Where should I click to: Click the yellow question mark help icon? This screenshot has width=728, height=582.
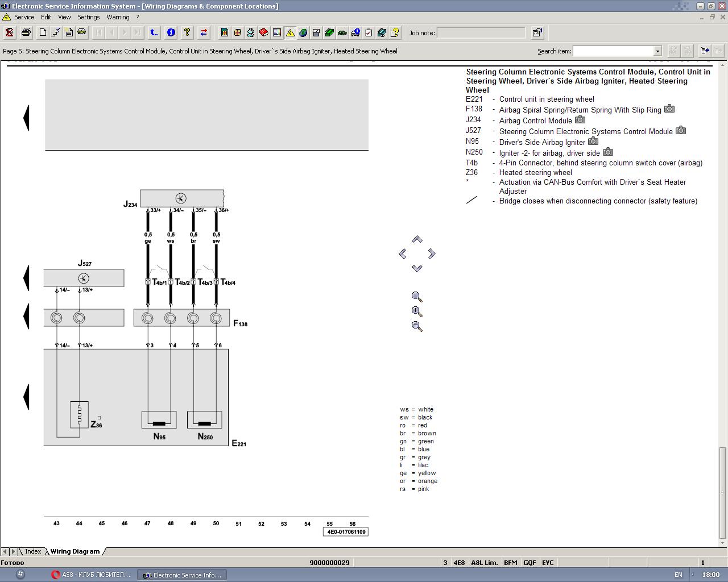[187, 32]
